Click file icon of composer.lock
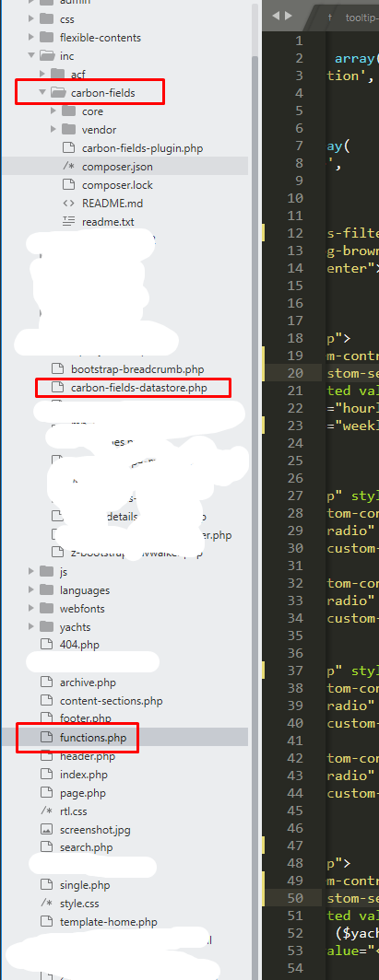The width and height of the screenshot is (379, 980). click(69, 185)
